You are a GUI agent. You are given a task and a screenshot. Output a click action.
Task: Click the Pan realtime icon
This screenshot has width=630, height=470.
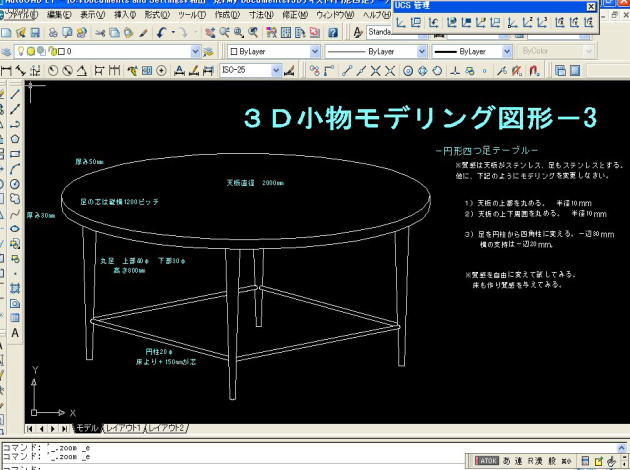(210, 33)
